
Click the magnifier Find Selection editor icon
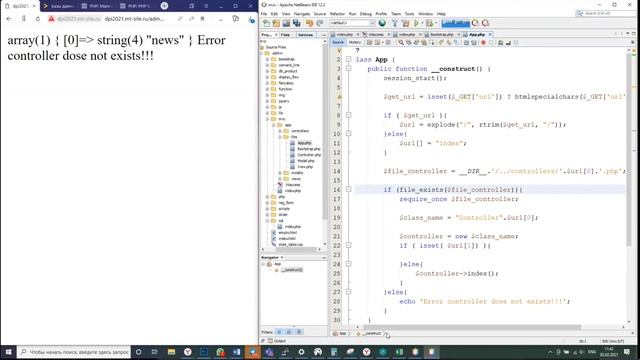click(x=401, y=42)
